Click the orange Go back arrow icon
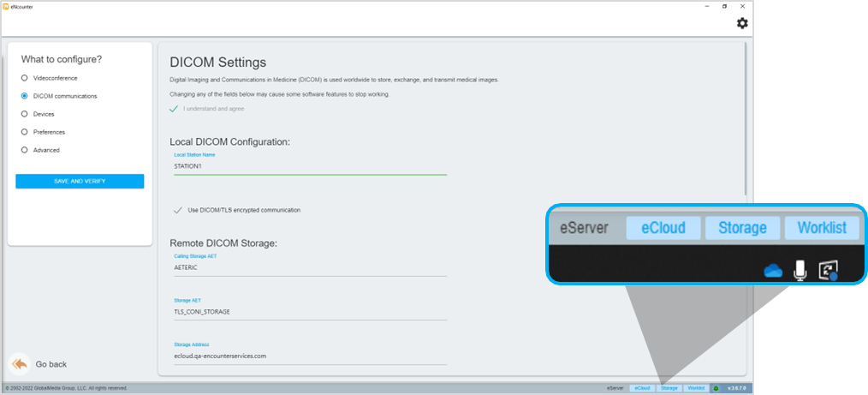 click(x=18, y=363)
